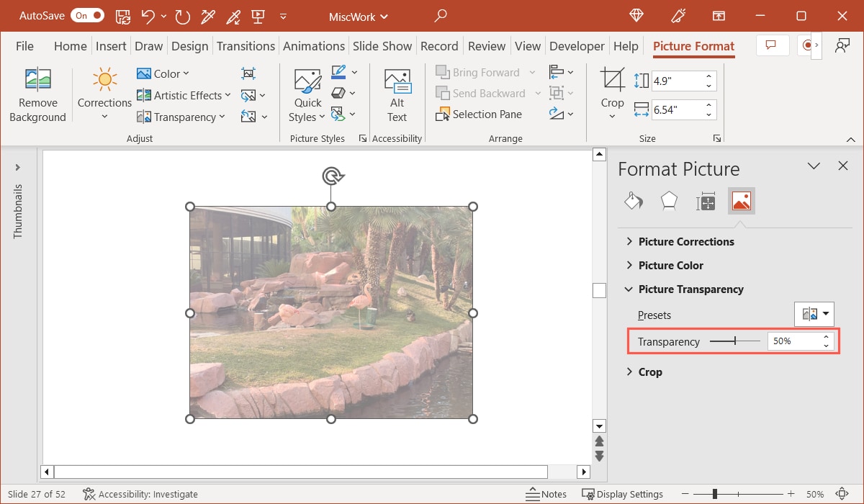Image resolution: width=864 pixels, height=504 pixels.
Task: Switch to the Fill & Line pane icon
Action: tap(634, 201)
